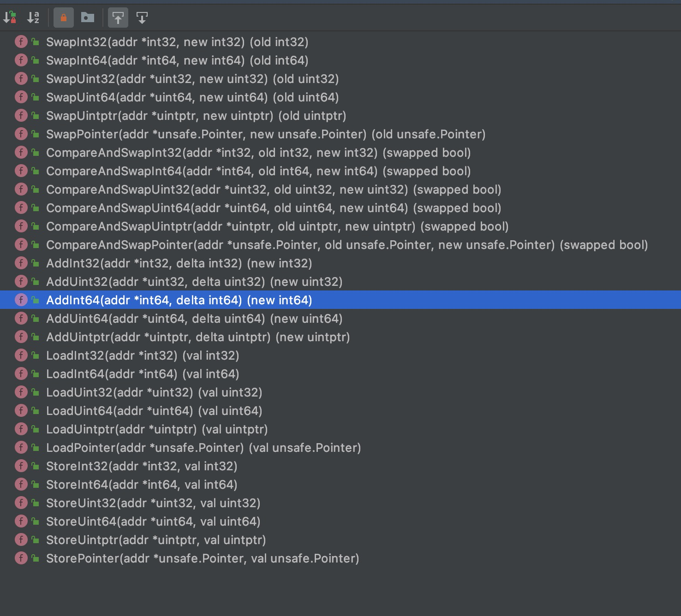The width and height of the screenshot is (681, 616).
Task: Select LoadPointer(addr *unsafe.Pointer) function
Action: [x=203, y=448]
